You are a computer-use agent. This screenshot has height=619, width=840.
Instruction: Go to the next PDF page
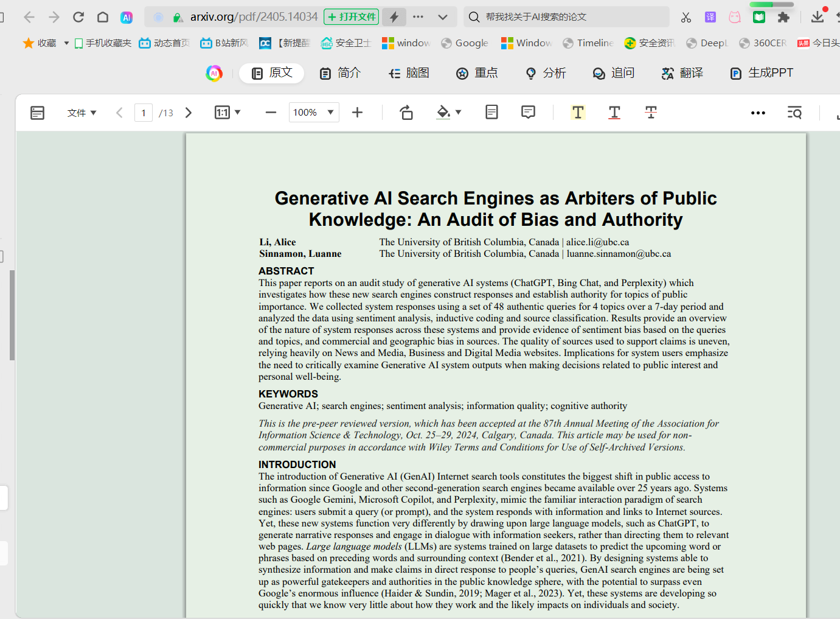click(189, 113)
